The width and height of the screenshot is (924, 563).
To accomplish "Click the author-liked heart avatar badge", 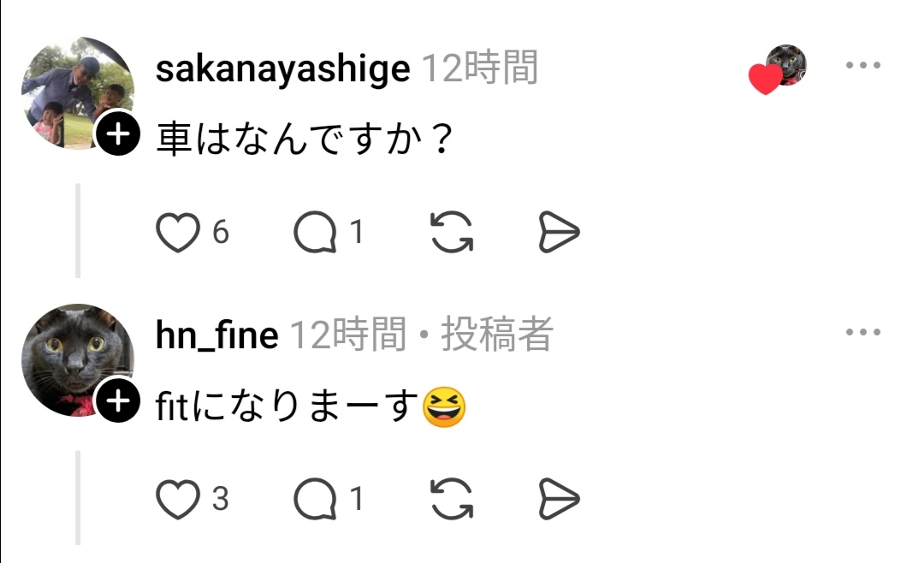I will tap(779, 70).
